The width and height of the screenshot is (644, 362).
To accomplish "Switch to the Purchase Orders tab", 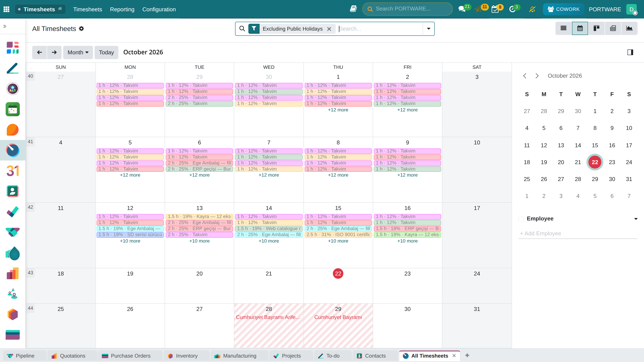I will pos(130,356).
